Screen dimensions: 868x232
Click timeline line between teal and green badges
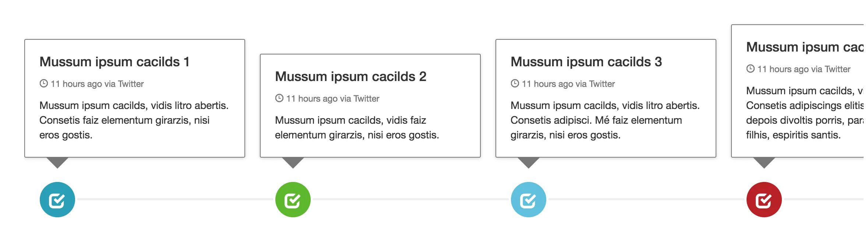[x=175, y=199]
